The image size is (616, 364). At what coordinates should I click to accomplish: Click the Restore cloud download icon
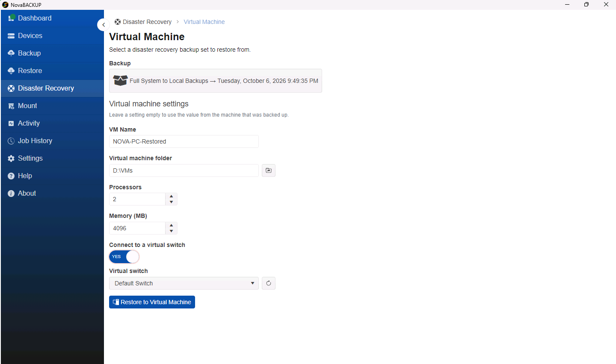click(x=11, y=71)
